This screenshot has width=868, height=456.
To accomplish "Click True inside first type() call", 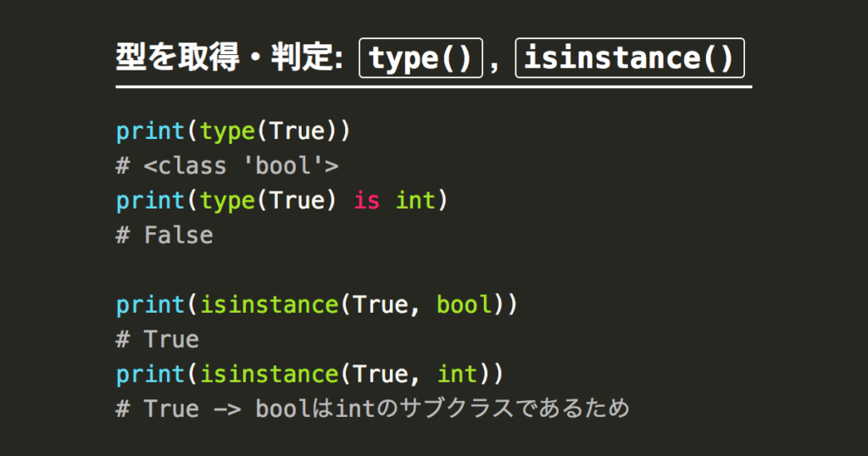I will 298,131.
